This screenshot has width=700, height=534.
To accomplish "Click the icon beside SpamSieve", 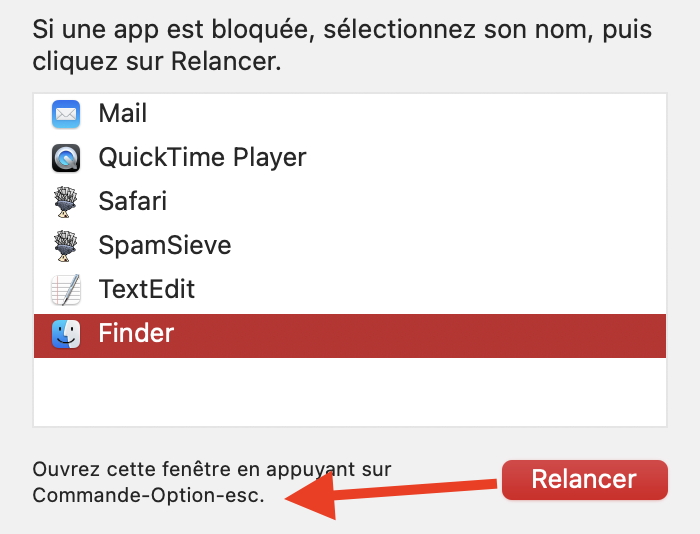I will [x=66, y=246].
